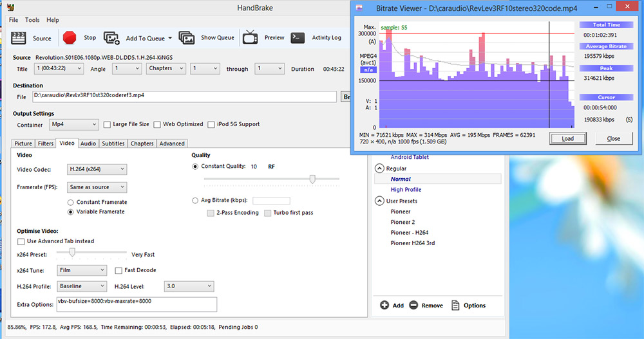
Task: Select Constant Quality radio button
Action: [195, 167]
